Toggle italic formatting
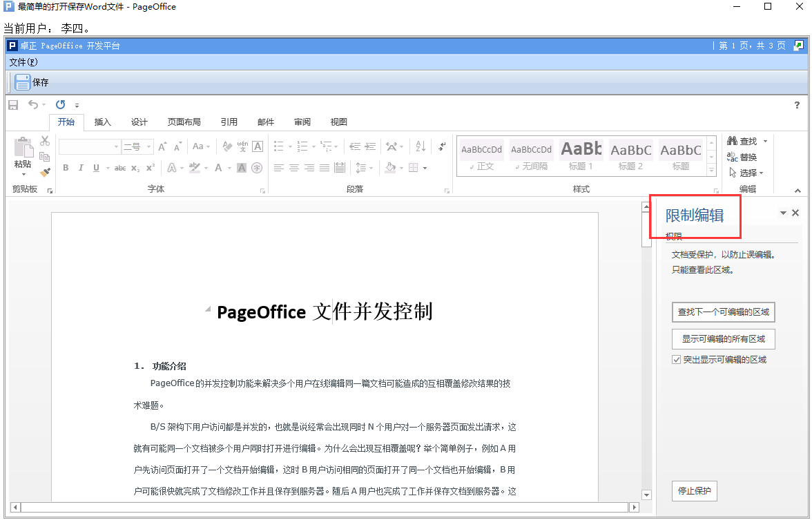 pyautogui.click(x=81, y=168)
